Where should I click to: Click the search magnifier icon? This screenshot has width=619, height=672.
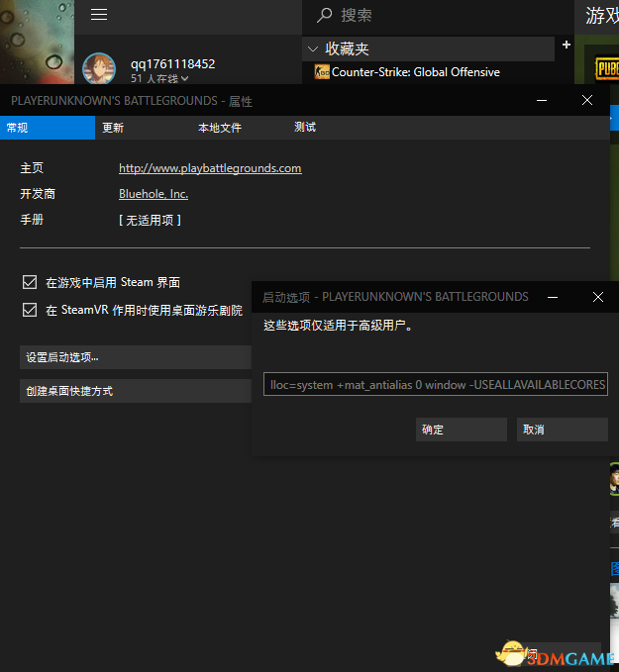tap(323, 15)
